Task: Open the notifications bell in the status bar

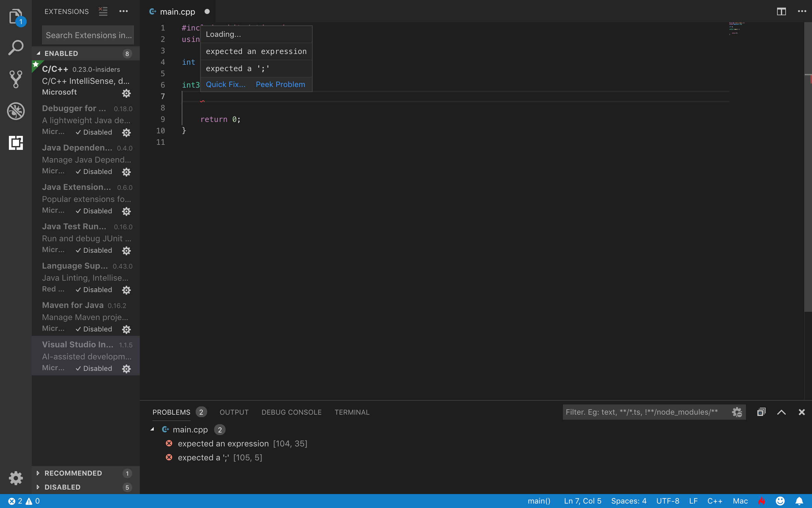Action: tap(799, 501)
